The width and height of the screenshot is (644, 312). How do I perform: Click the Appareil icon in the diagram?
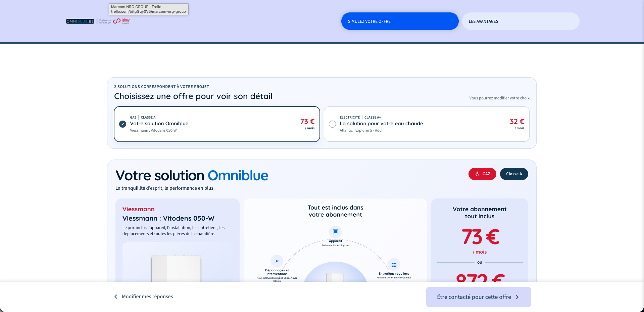pyautogui.click(x=335, y=232)
